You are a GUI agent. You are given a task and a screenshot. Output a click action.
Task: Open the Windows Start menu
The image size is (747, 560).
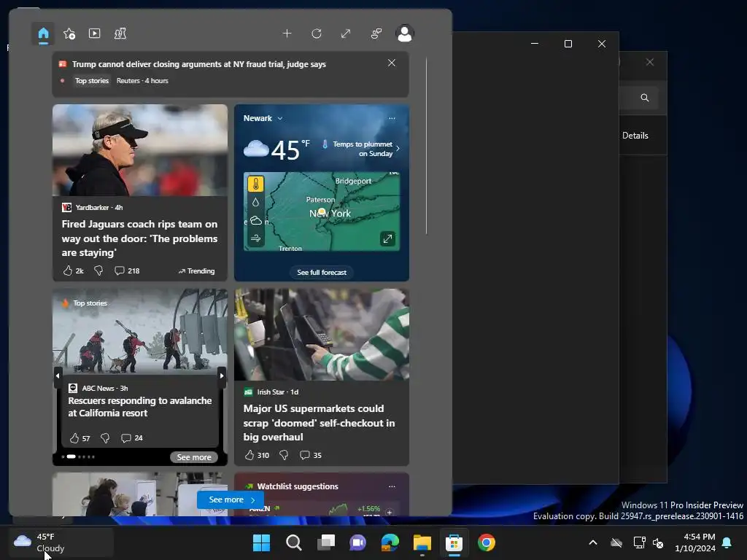tap(261, 542)
